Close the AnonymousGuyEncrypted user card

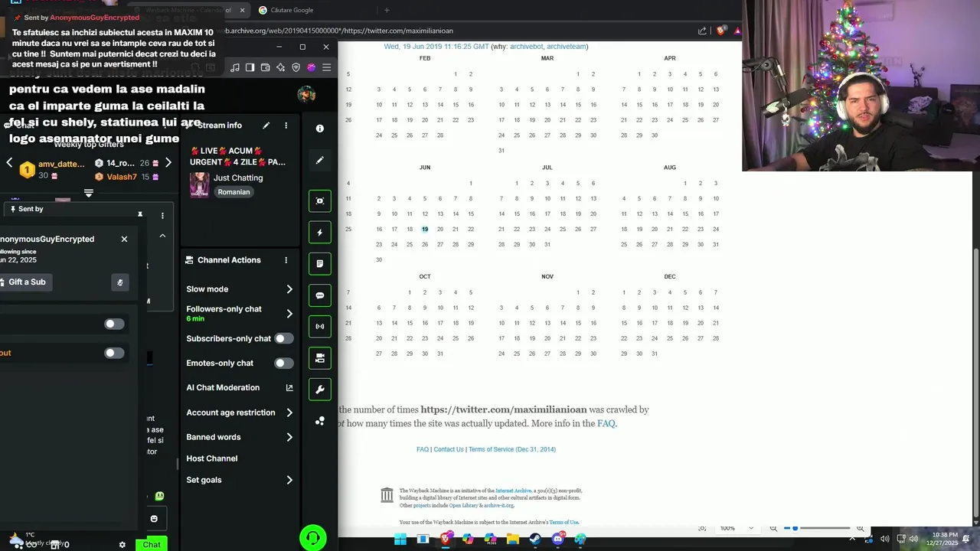coord(124,239)
